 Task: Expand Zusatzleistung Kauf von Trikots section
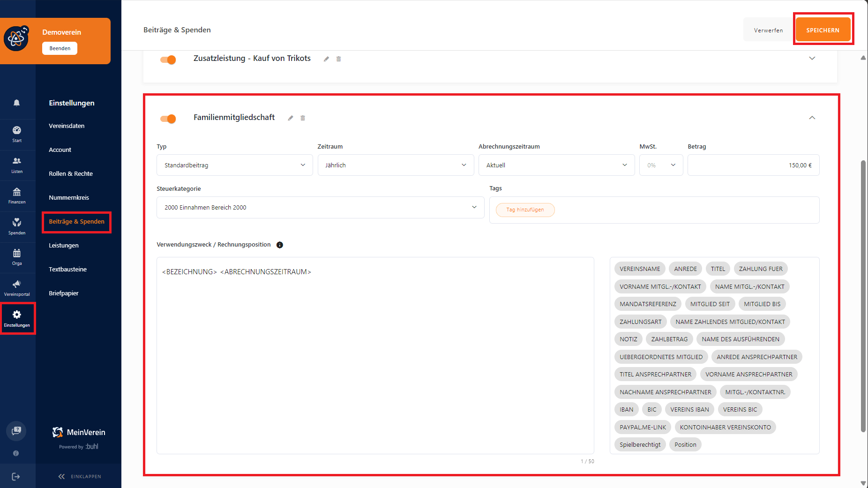[812, 59]
